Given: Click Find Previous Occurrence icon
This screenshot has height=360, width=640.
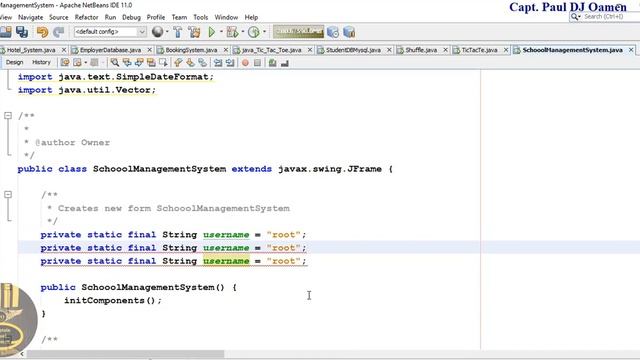Looking at the screenshot, I should click(127, 62).
